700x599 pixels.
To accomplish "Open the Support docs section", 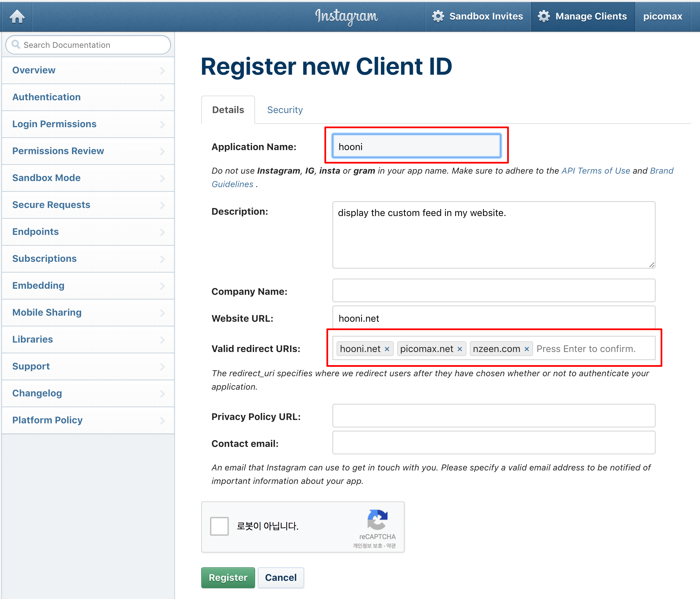I will tap(88, 366).
